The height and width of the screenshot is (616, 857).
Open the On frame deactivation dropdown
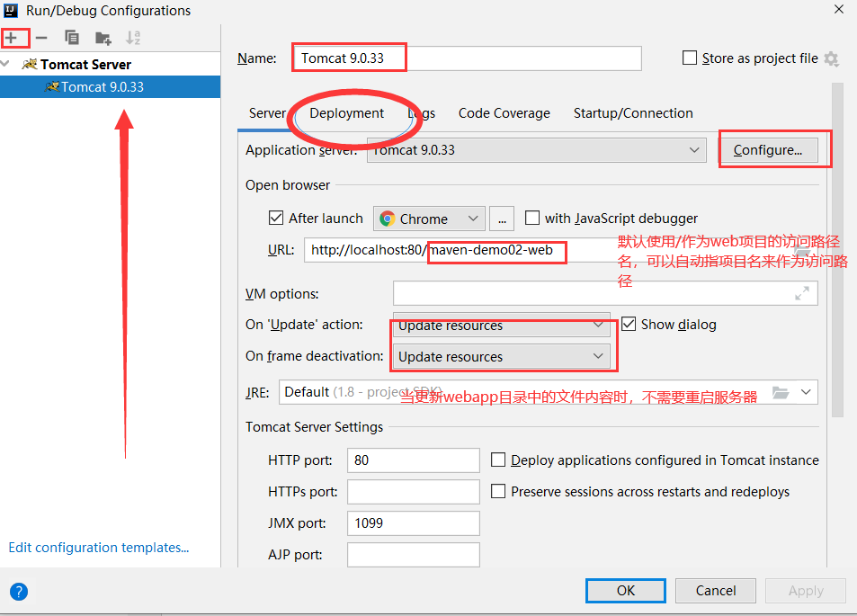coord(501,356)
